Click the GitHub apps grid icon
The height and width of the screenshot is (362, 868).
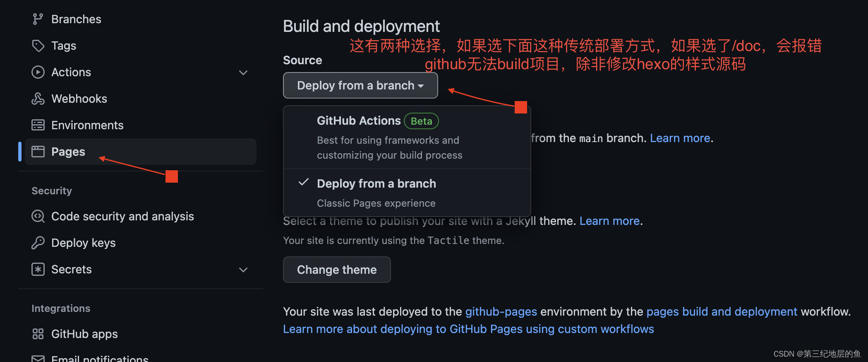[x=38, y=334]
